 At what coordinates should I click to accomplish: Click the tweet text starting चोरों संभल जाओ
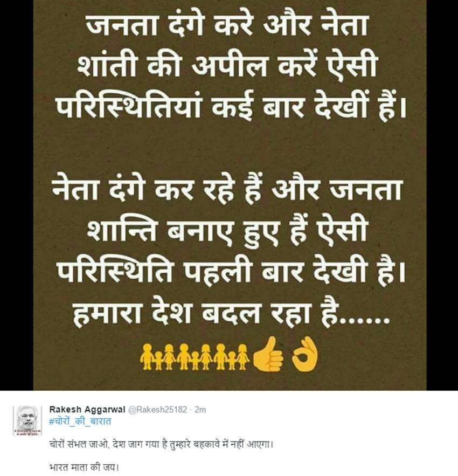161,445
